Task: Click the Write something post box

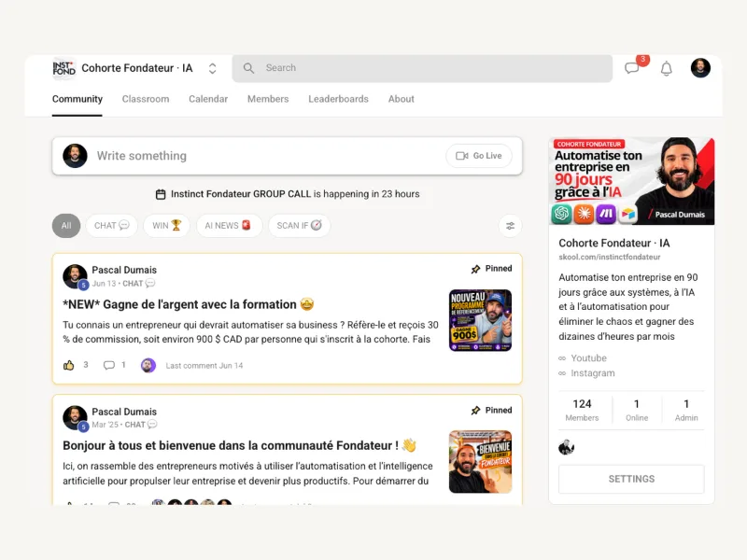Action: click(287, 156)
